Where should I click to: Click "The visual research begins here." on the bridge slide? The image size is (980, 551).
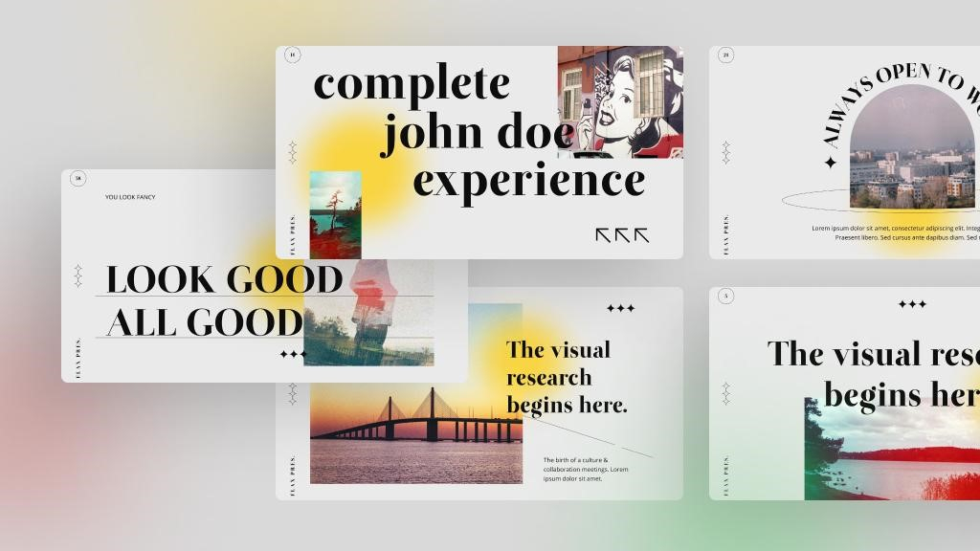click(567, 377)
